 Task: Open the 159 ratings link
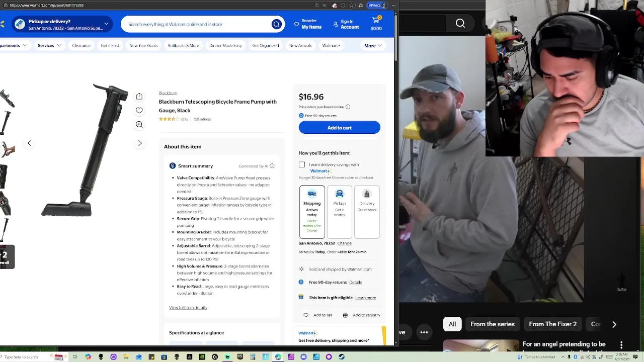(x=202, y=119)
